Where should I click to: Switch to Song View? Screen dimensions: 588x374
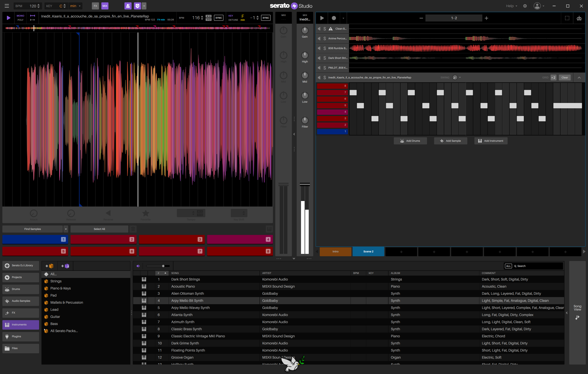click(577, 312)
